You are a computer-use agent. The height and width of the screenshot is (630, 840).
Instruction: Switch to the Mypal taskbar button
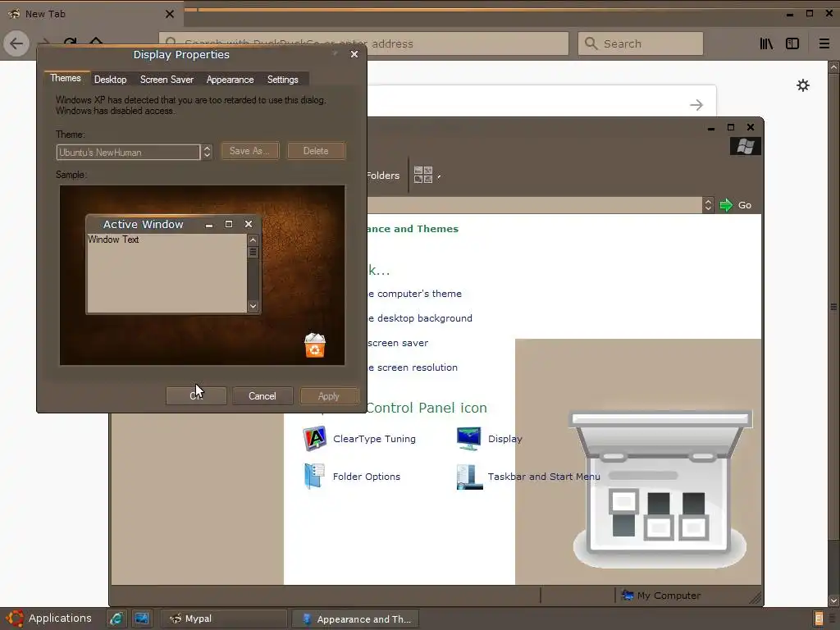[224, 619]
